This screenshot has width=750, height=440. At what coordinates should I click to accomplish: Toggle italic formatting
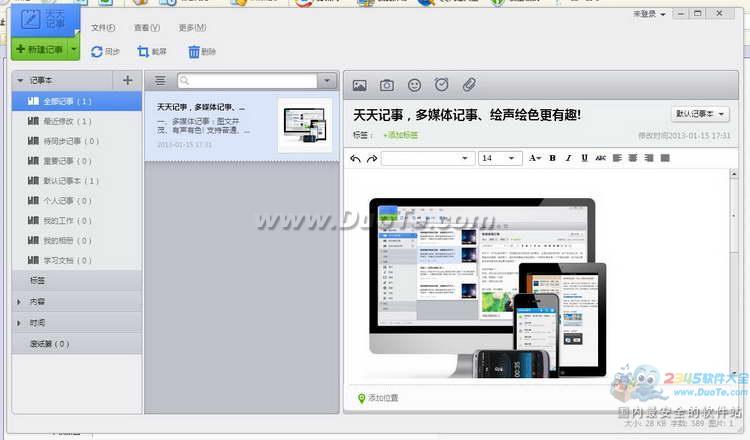pos(568,158)
